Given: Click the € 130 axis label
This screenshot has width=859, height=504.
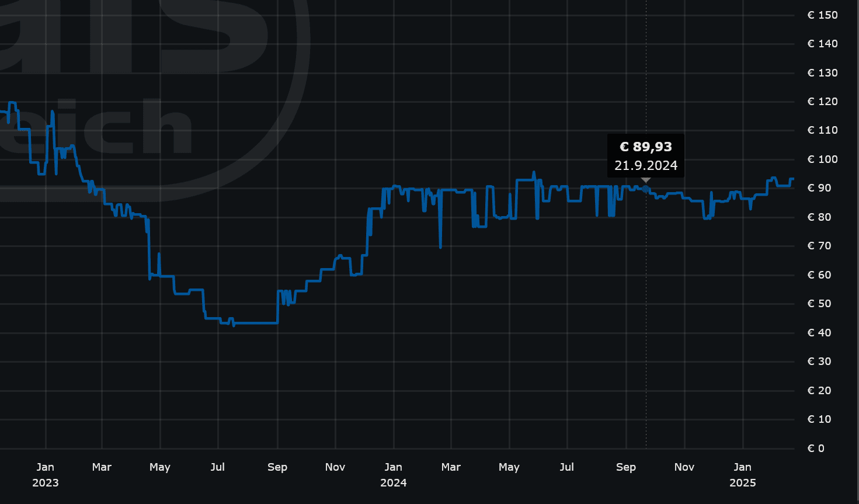Looking at the screenshot, I should pos(822,73).
